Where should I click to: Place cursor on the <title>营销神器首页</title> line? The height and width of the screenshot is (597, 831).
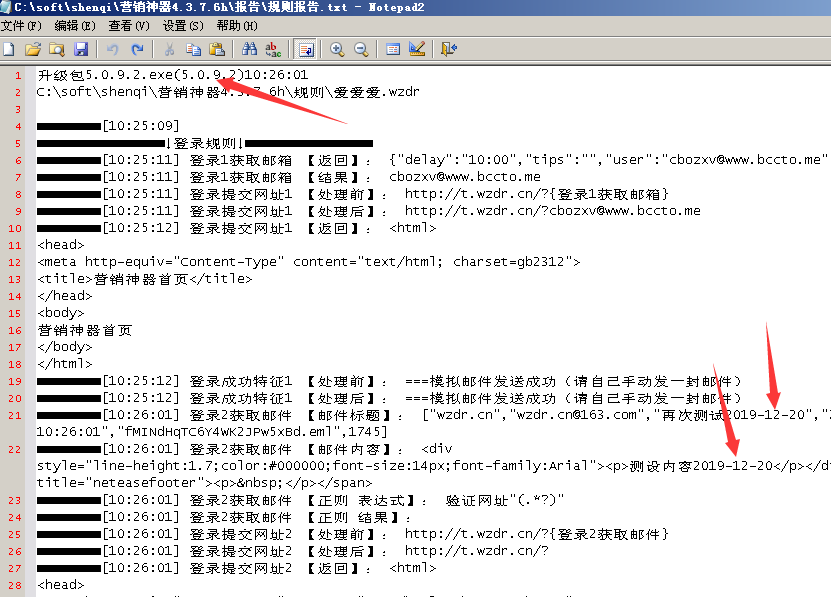(145, 279)
